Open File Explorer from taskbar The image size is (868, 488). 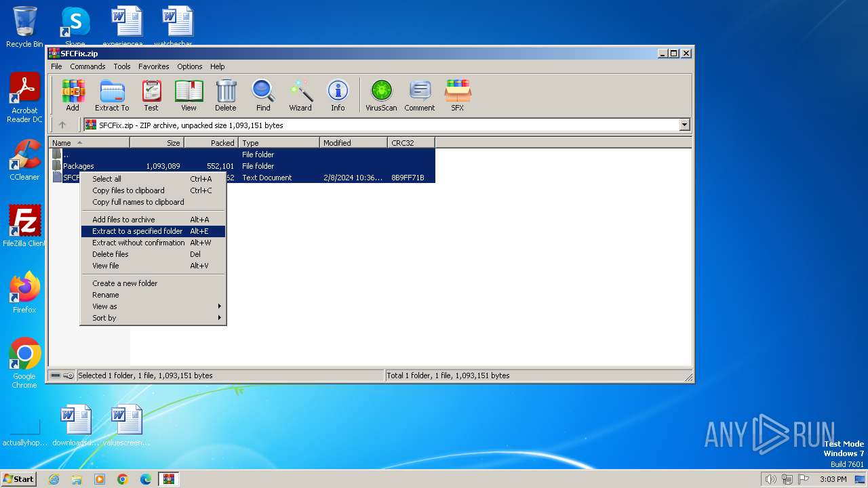pos(77,479)
